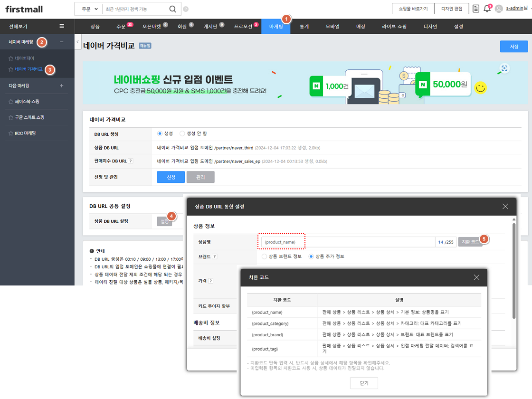Open the search help question mark icon

tap(186, 9)
